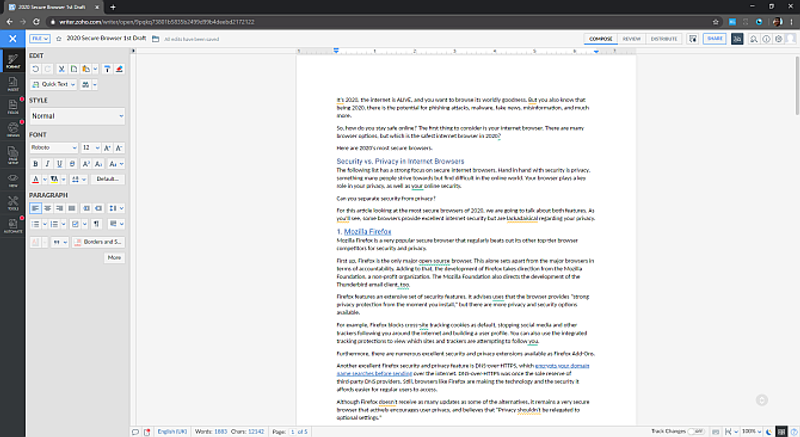The height and width of the screenshot is (437, 800).
Task: Switch to the COMPOSE tab
Action: 601,39
